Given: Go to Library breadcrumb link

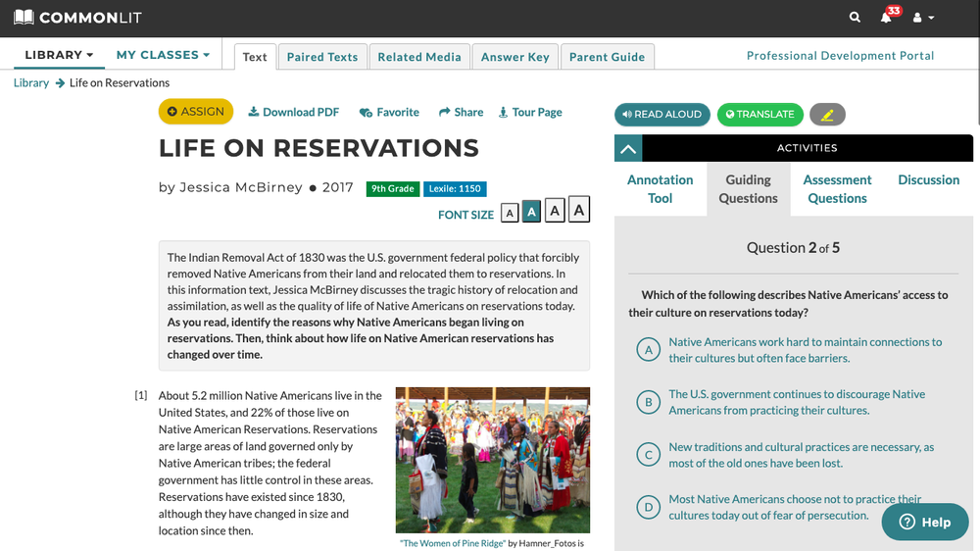Looking at the screenshot, I should (31, 82).
